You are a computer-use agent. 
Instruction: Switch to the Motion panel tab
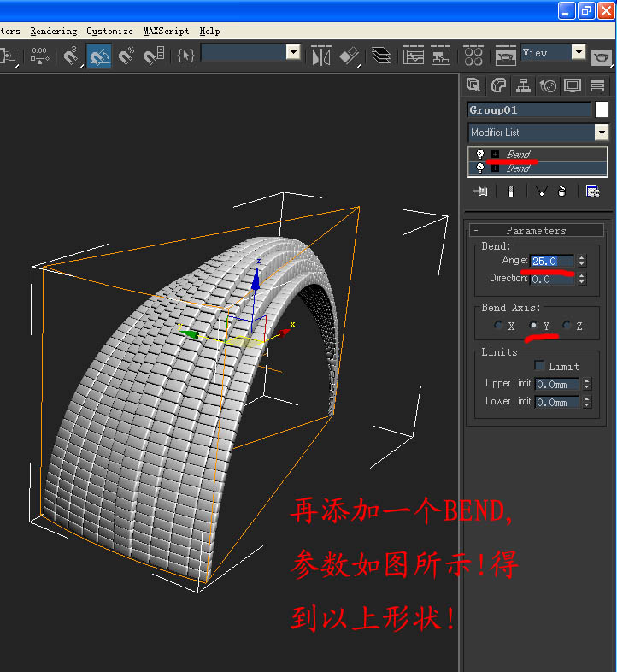(x=548, y=85)
